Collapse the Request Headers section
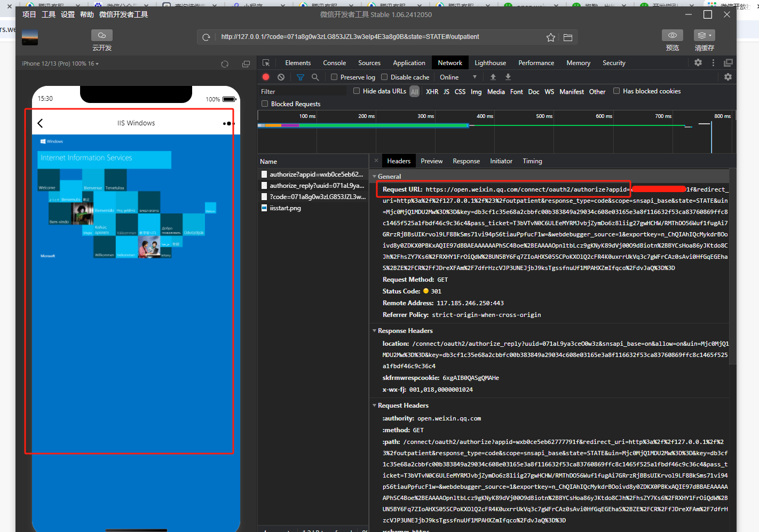Image resolution: width=759 pixels, height=532 pixels. [375, 406]
